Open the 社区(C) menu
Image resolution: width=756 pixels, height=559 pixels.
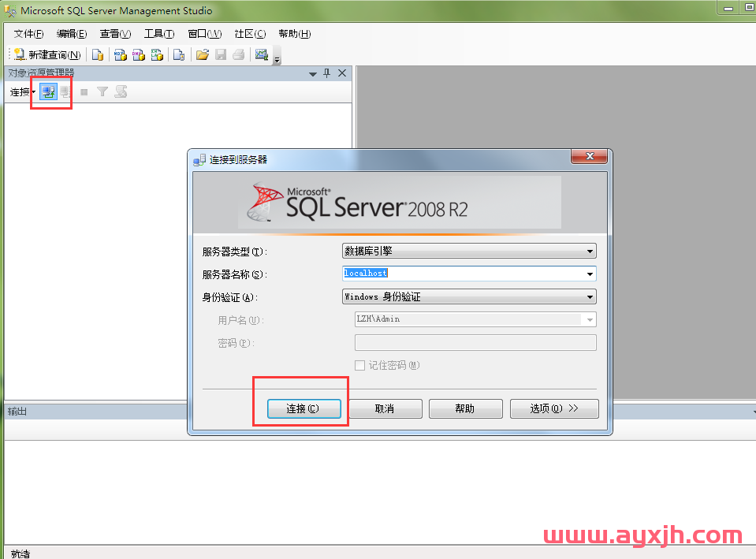(x=250, y=34)
